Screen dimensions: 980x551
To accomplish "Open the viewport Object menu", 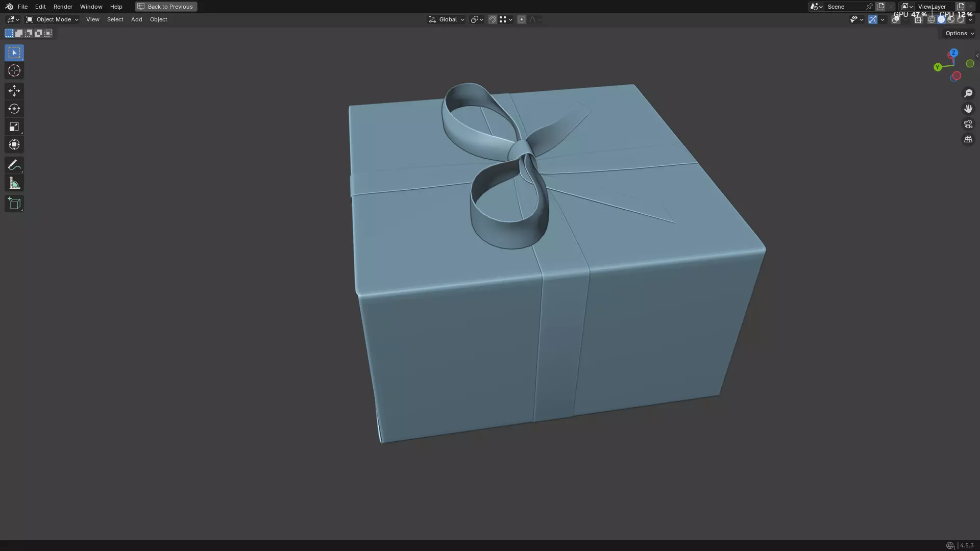I will pos(158,19).
